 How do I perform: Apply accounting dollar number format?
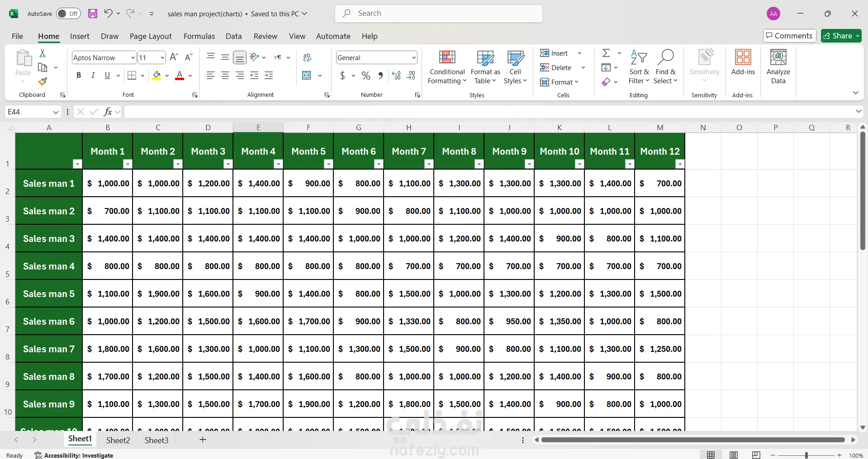pos(342,76)
